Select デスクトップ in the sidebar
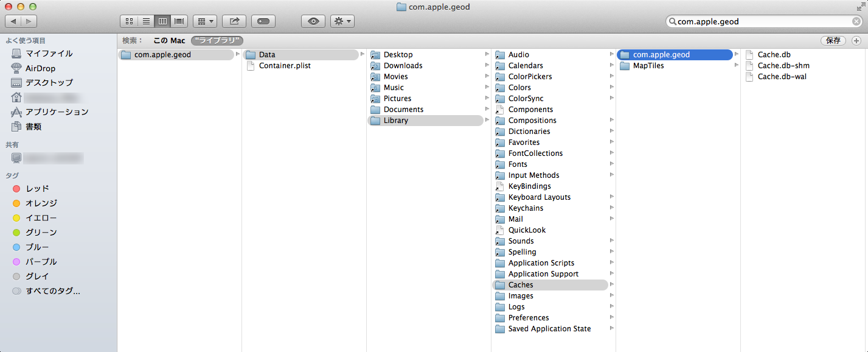 point(49,83)
